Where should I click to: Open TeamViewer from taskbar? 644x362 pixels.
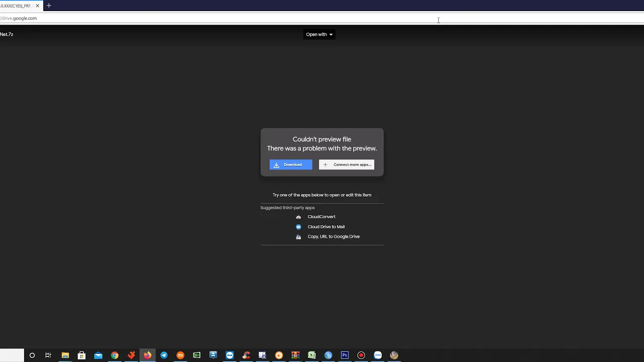pos(229,355)
